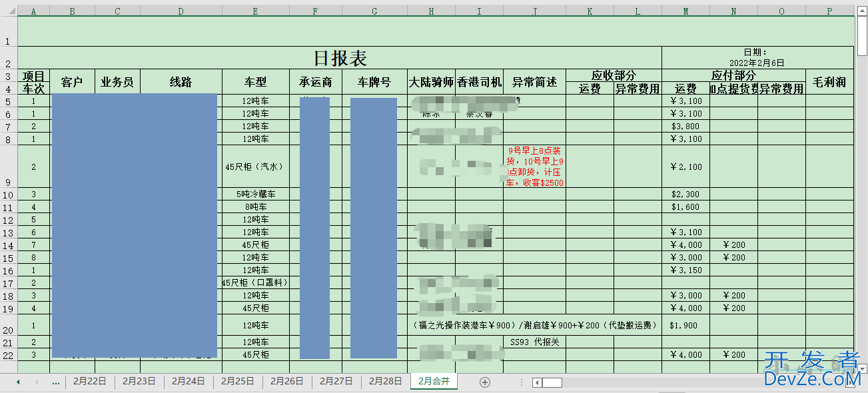Click 异常费用 under 应付部分

coord(781,89)
